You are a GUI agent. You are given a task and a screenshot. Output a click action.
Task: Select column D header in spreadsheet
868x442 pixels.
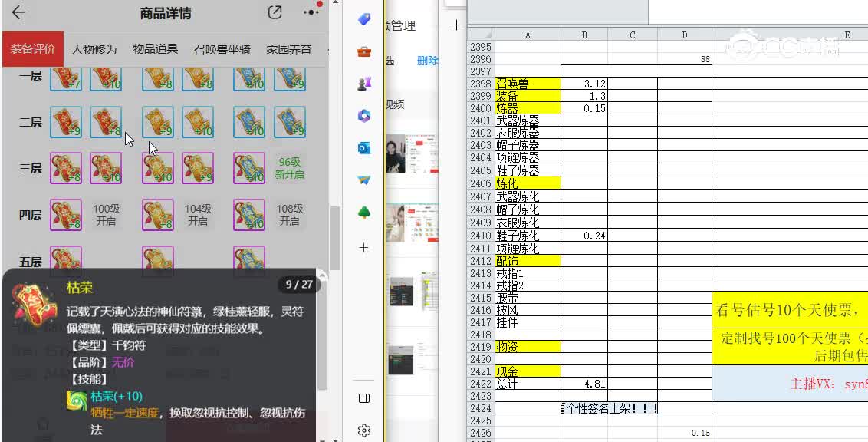[684, 35]
